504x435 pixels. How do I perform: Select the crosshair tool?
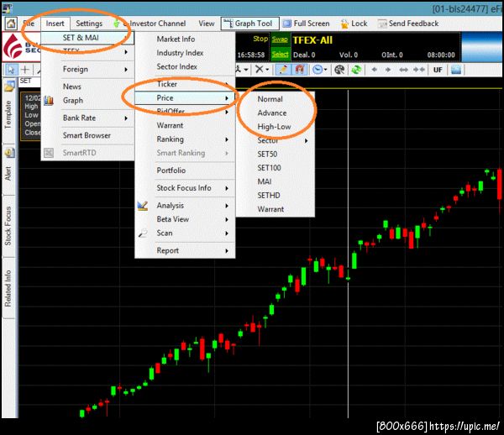pos(25,70)
